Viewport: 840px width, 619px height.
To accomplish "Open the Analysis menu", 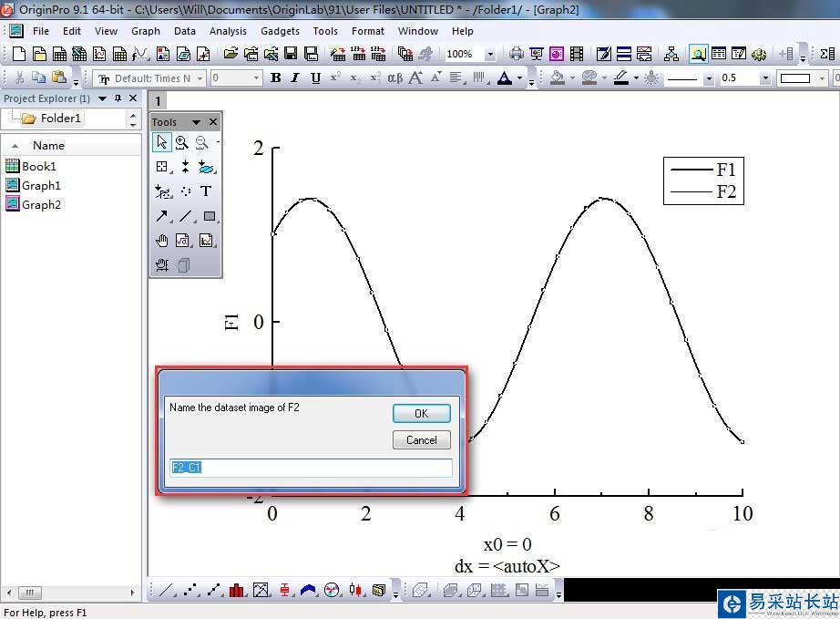I will (x=228, y=31).
